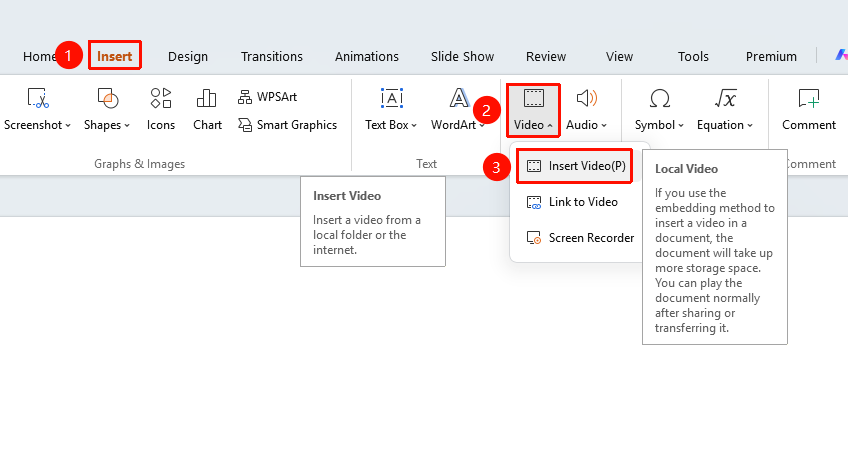The image size is (848, 457).
Task: Click the Video film icon
Action: tap(533, 98)
